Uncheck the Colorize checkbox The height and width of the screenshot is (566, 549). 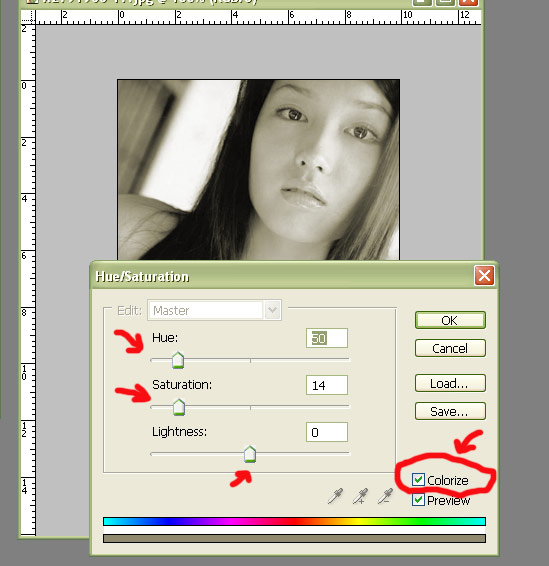(418, 480)
